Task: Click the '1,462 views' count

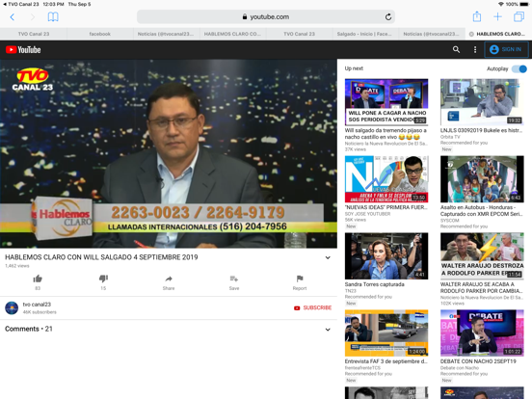Action: click(x=17, y=266)
